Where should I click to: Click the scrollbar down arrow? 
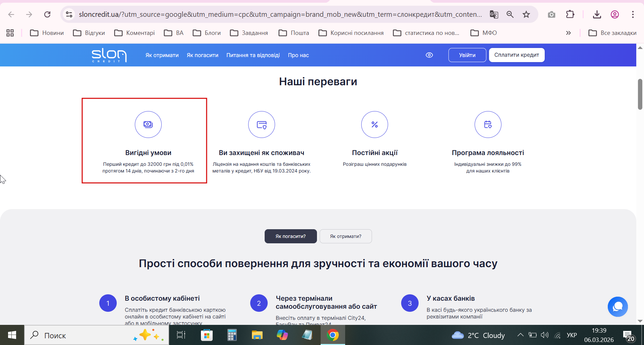point(640,321)
